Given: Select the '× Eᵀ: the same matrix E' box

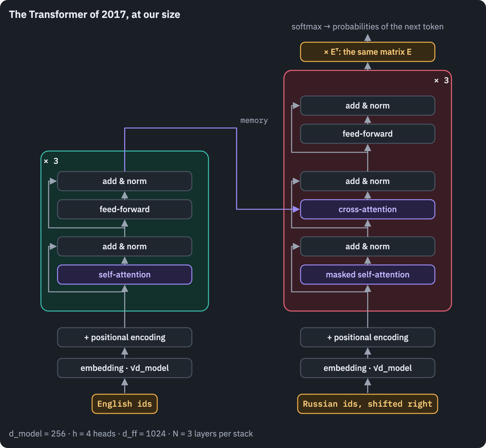Looking at the screenshot, I should pyautogui.click(x=368, y=52).
